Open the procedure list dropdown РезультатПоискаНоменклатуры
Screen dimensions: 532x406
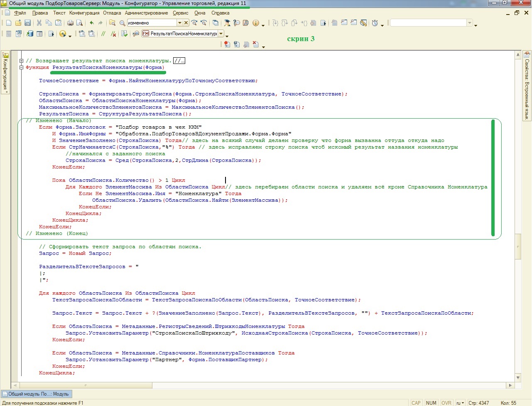click(x=221, y=34)
